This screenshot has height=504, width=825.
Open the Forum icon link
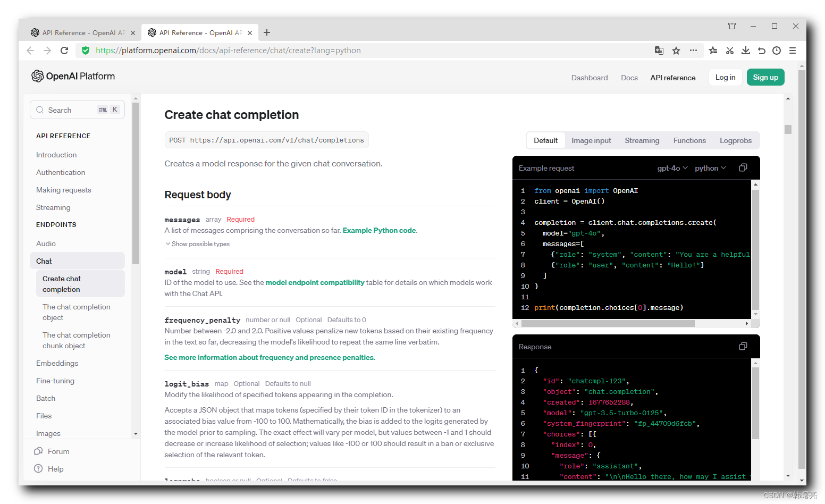[x=38, y=451]
